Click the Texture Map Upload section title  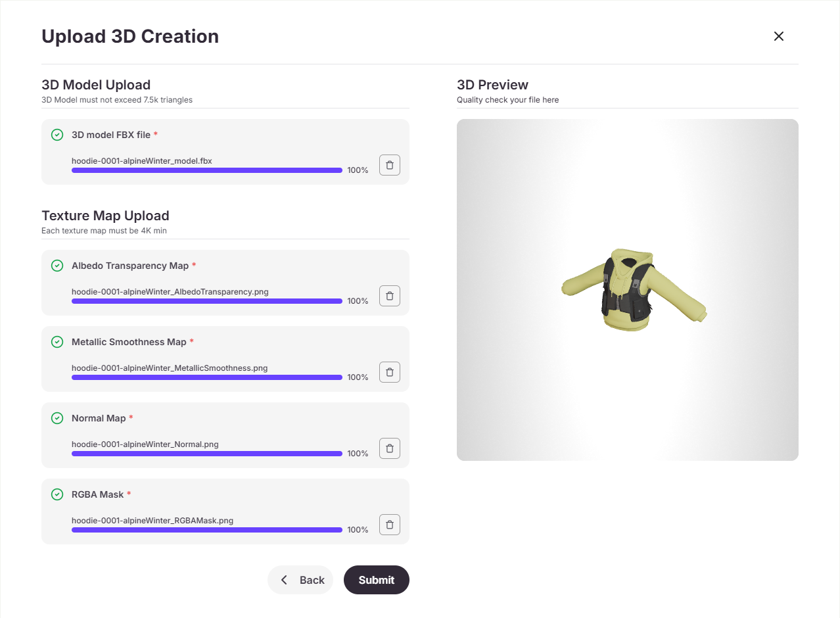pos(105,216)
